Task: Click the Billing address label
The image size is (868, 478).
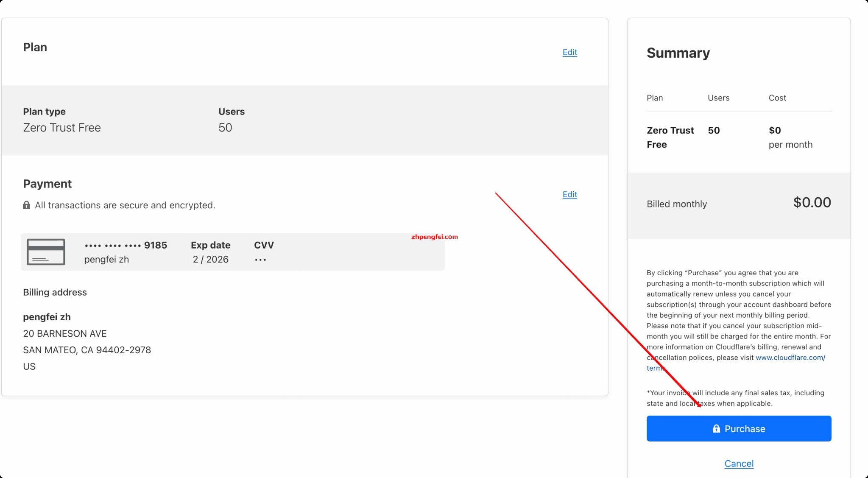Action: point(55,292)
